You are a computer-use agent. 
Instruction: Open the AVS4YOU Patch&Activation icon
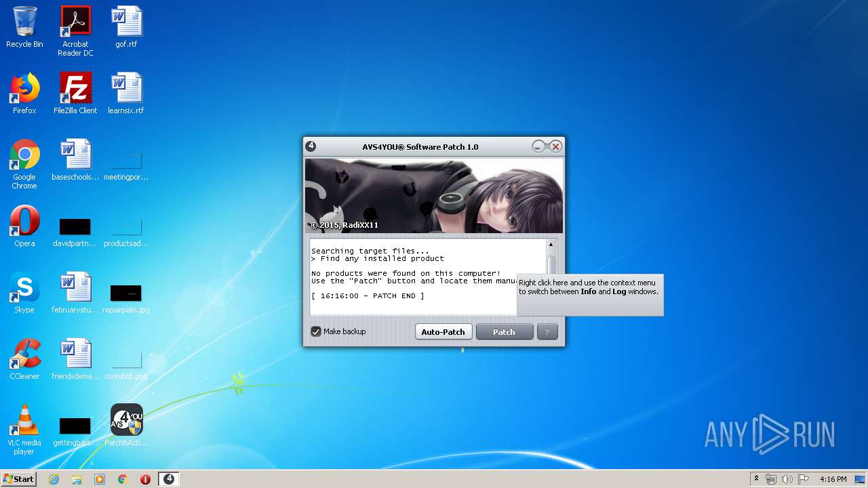click(126, 426)
